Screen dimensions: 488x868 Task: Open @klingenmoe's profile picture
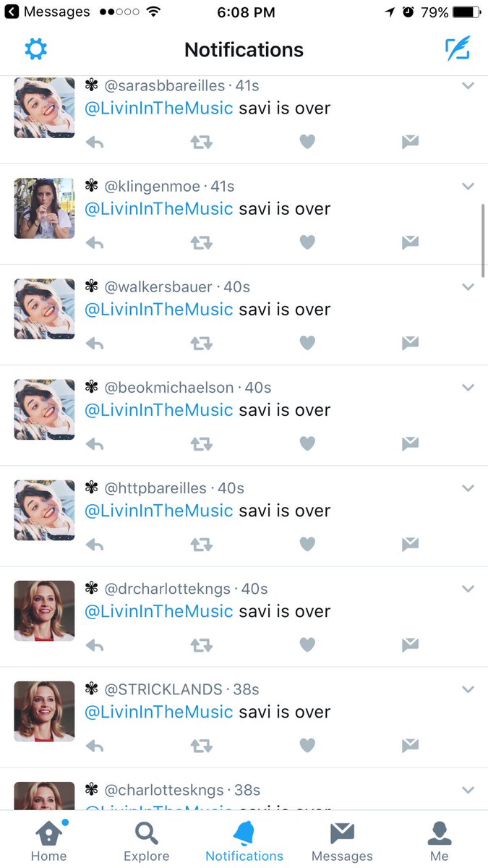tap(44, 208)
